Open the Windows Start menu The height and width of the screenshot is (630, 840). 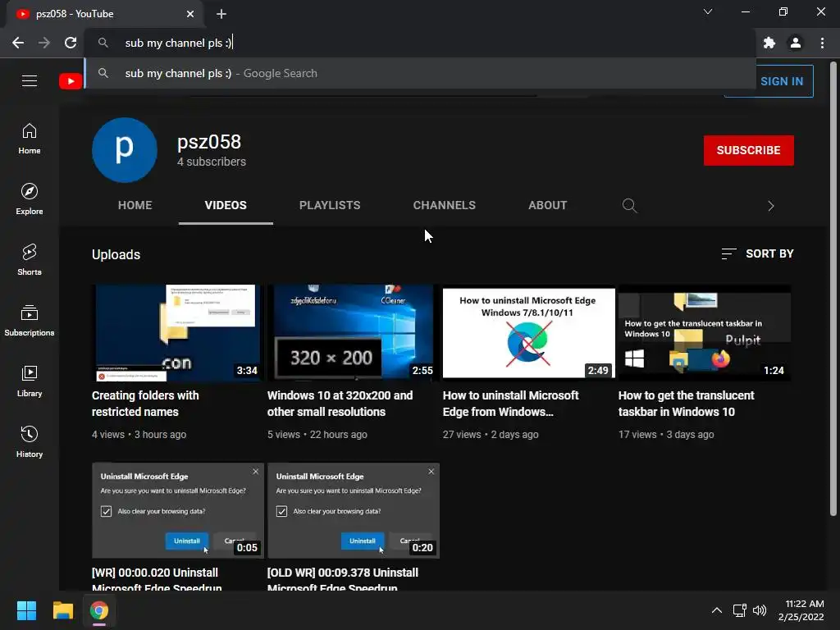pyautogui.click(x=26, y=610)
